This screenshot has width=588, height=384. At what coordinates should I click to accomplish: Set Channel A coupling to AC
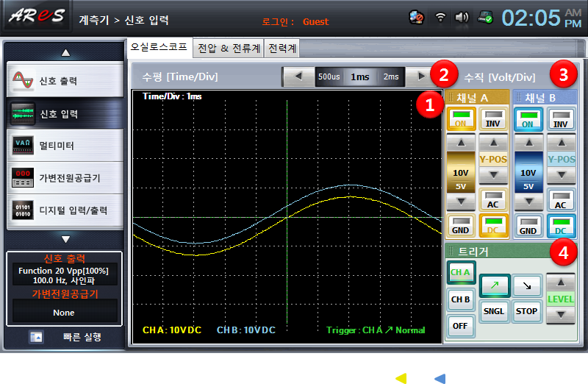493,199
